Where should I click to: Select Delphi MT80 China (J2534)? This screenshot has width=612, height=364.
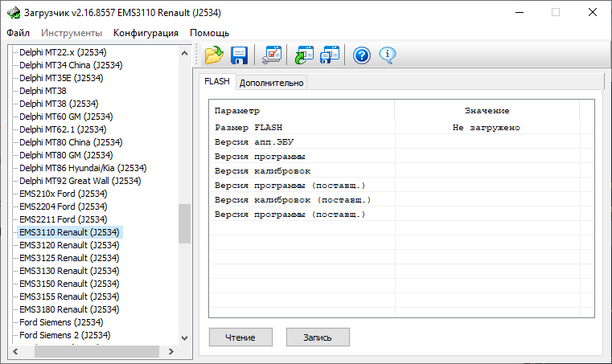pos(71,142)
